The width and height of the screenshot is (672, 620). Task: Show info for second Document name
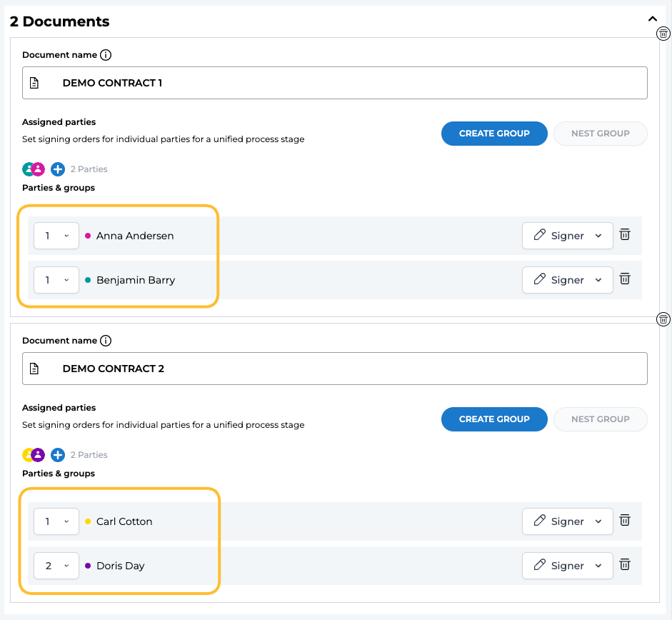106,341
